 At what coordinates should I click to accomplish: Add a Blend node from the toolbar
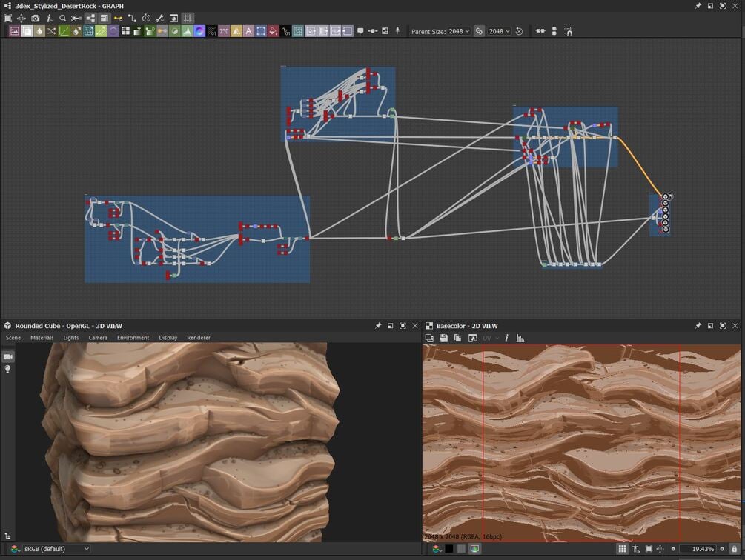coord(26,31)
